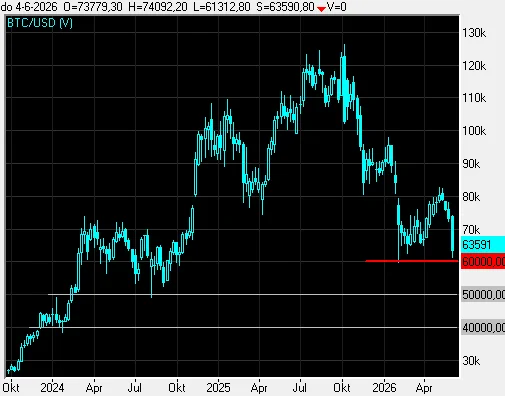Click the red 60000 horizontal support line
Viewport: 505px width, 396px height.
point(412,261)
